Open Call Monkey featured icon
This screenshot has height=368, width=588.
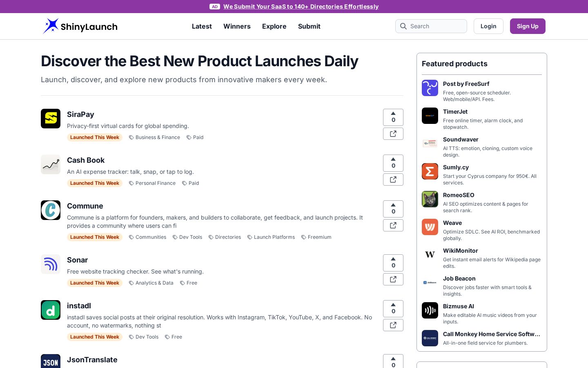(x=430, y=338)
